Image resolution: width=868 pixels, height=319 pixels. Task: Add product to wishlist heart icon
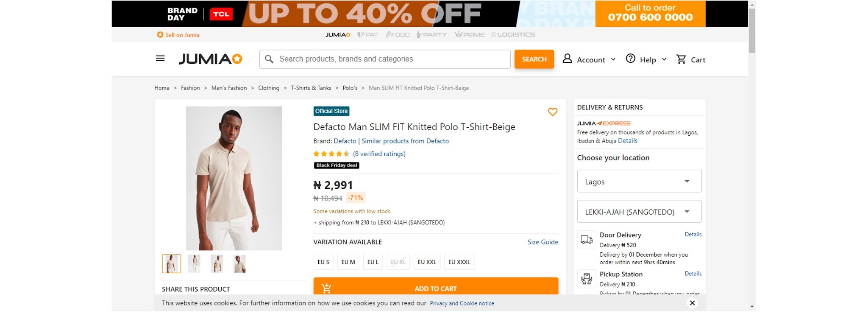552,112
